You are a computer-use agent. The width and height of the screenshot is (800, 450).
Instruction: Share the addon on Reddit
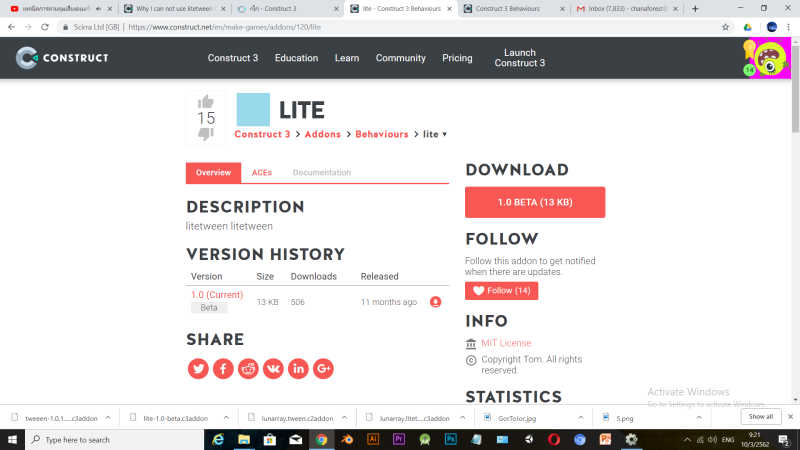pos(248,368)
